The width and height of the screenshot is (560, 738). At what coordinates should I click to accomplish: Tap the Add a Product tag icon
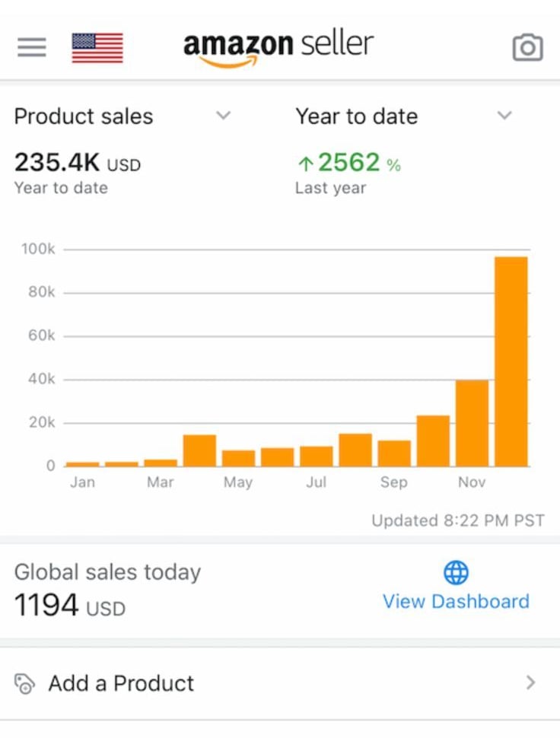(25, 683)
